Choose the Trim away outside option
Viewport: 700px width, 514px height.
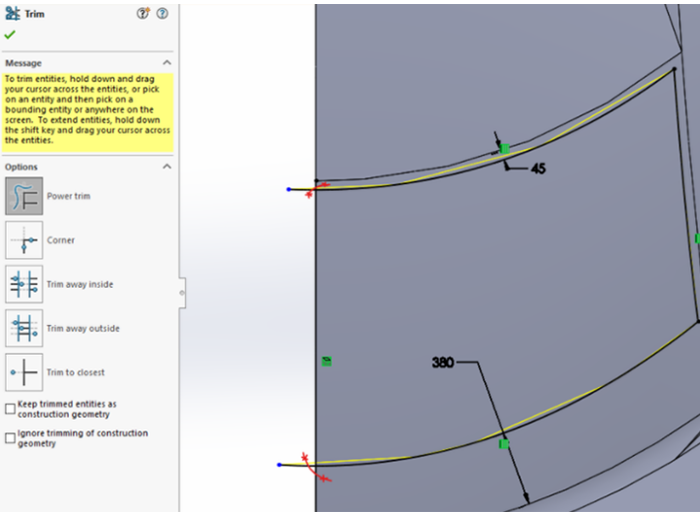pyautogui.click(x=24, y=328)
